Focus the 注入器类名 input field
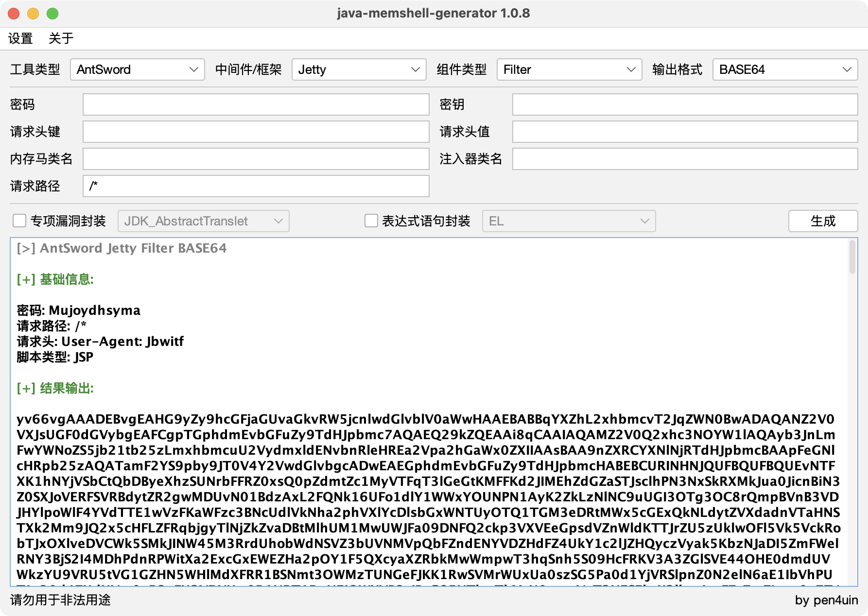 point(685,159)
